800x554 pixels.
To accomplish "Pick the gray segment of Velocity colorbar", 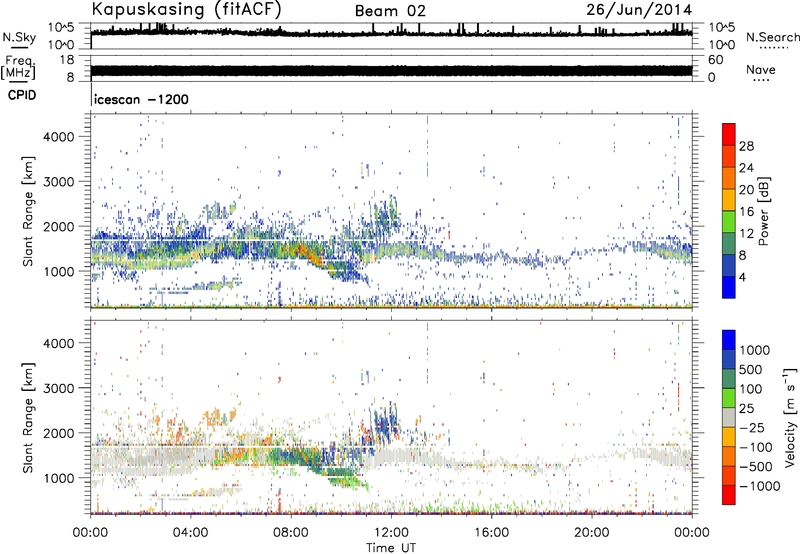I will click(729, 417).
